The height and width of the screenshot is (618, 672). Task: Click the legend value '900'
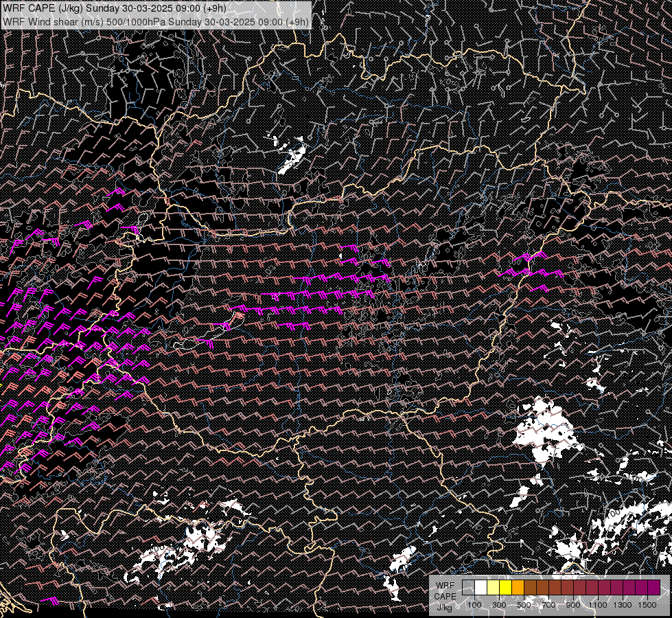tap(573, 605)
